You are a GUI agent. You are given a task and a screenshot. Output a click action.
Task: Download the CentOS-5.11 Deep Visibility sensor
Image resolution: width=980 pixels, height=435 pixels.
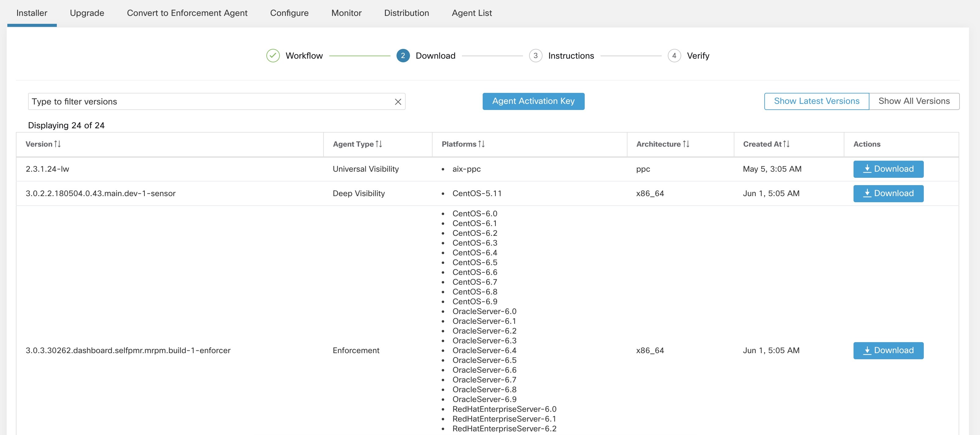[x=888, y=193]
